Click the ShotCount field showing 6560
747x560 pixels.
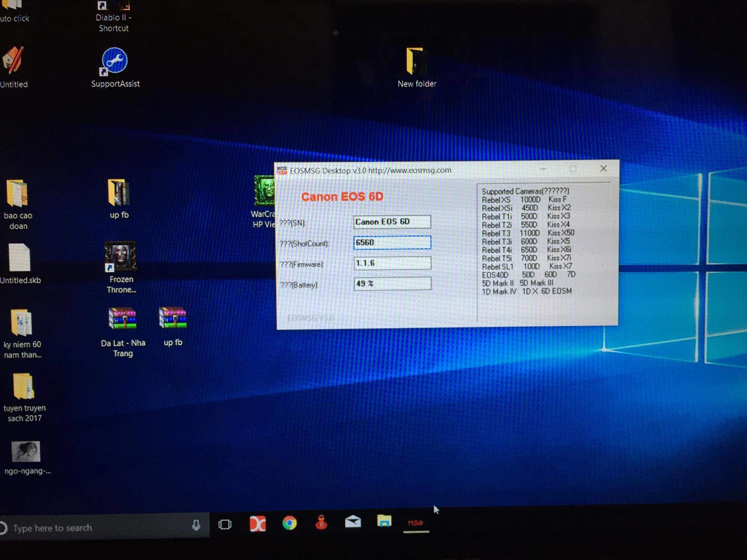point(392,242)
